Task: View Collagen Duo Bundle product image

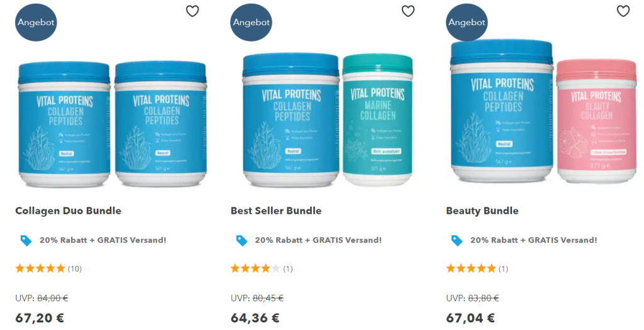Action: click(x=112, y=124)
